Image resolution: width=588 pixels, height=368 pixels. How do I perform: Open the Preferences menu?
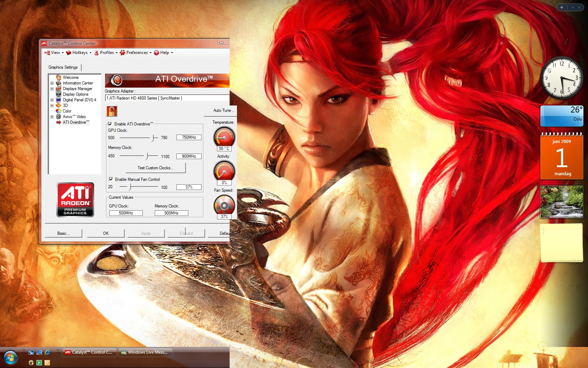(x=136, y=53)
